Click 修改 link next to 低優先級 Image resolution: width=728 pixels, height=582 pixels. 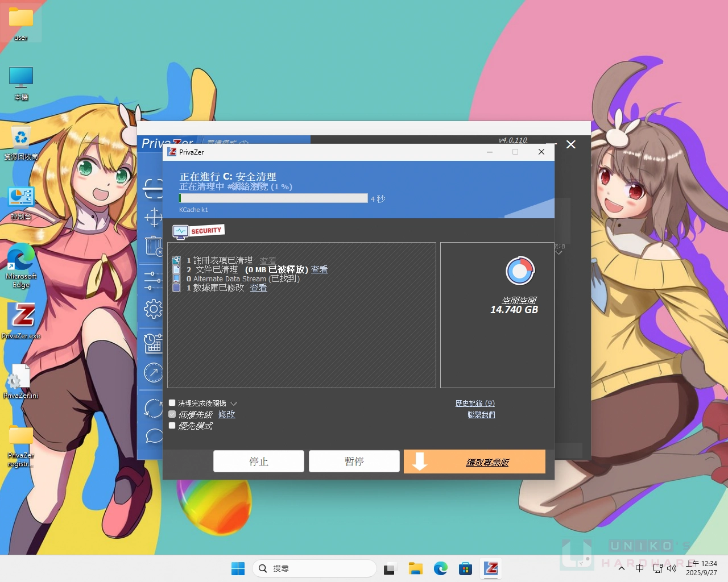226,414
